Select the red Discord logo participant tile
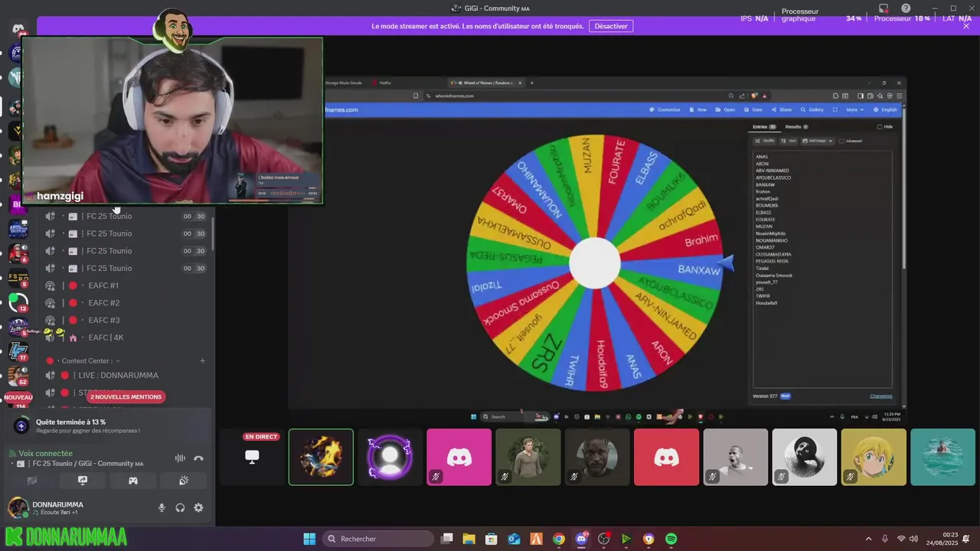This screenshot has height=551, width=980. tap(666, 457)
